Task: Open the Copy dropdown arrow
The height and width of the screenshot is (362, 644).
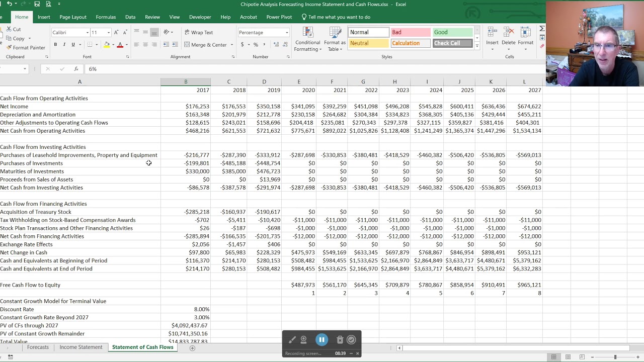Action: 29,39
